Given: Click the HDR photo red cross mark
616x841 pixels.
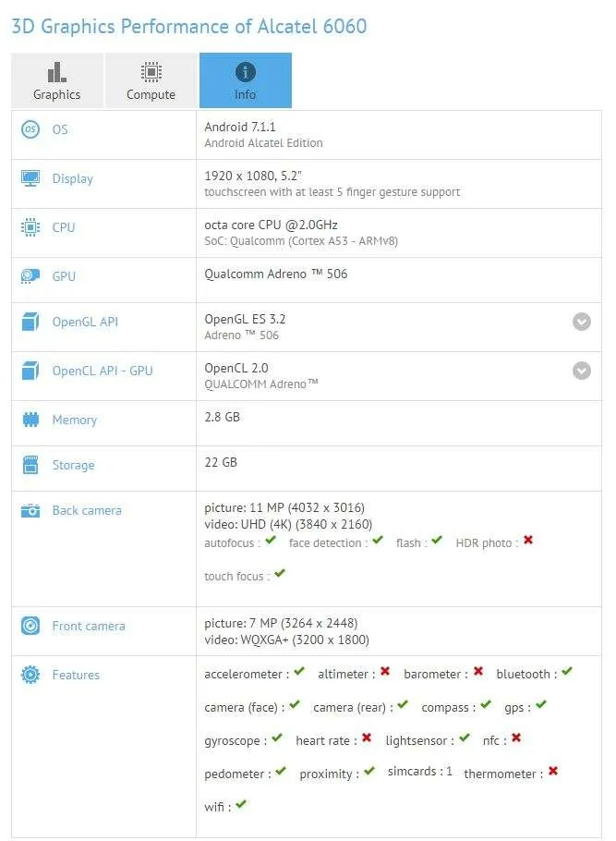Looking at the screenshot, I should pos(528,540).
